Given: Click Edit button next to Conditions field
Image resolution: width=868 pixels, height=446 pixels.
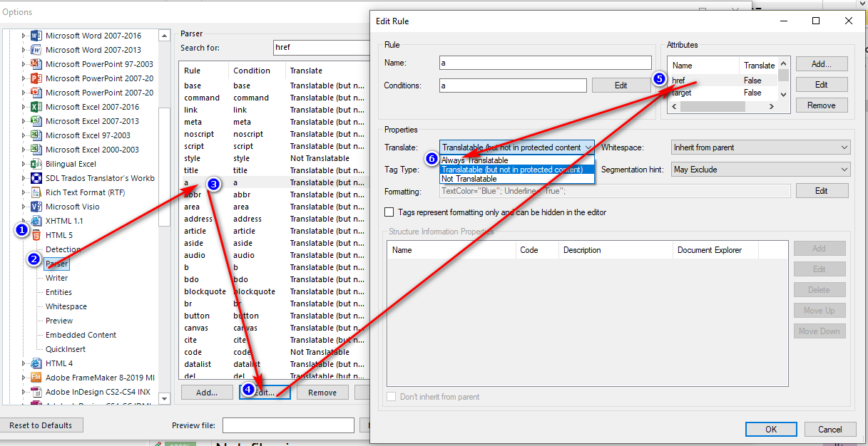Looking at the screenshot, I should (621, 85).
